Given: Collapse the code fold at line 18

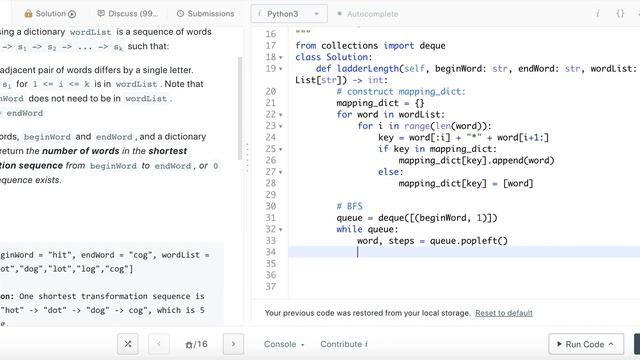Looking at the screenshot, I should point(280,58).
